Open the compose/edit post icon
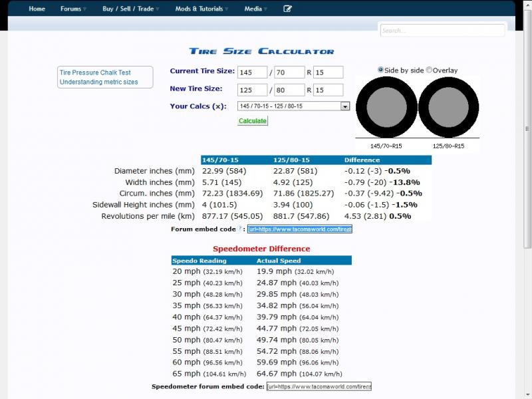The width and height of the screenshot is (532, 399). [x=287, y=9]
